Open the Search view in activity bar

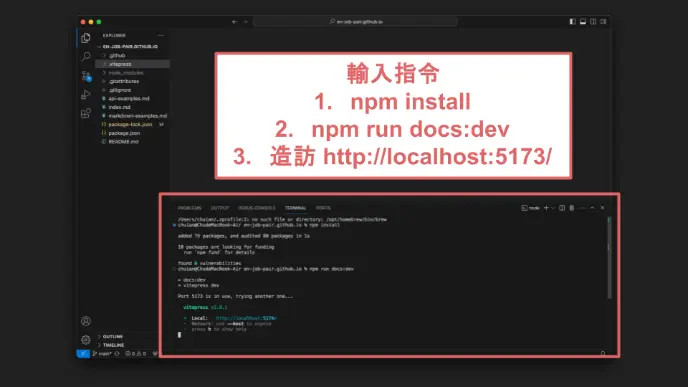(x=86, y=57)
